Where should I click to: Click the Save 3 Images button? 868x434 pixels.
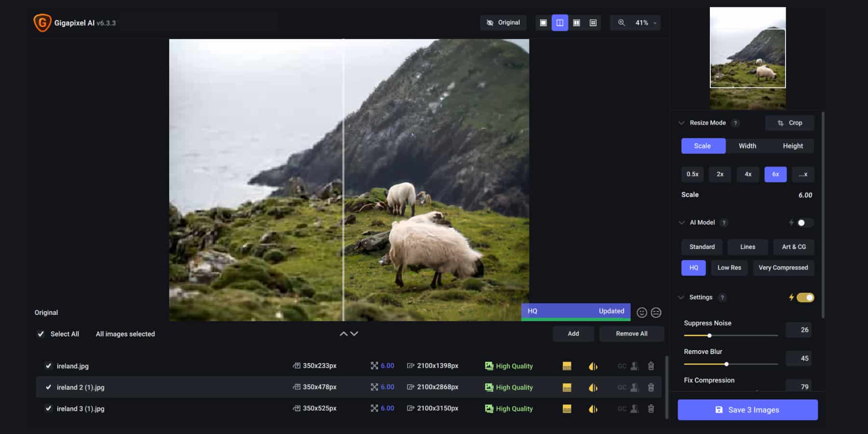click(x=747, y=409)
